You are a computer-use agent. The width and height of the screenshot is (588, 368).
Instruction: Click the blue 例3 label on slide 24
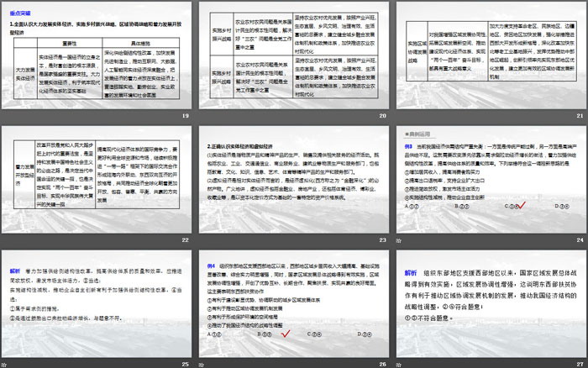[408, 147]
